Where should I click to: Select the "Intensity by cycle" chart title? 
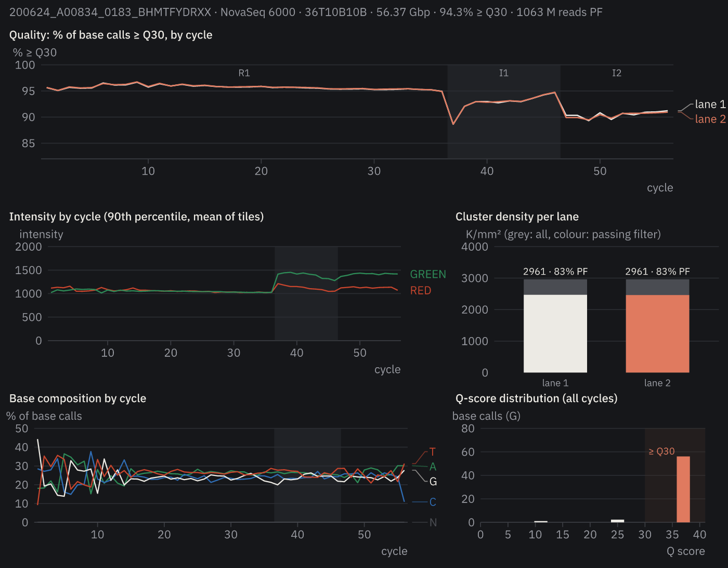click(x=136, y=216)
